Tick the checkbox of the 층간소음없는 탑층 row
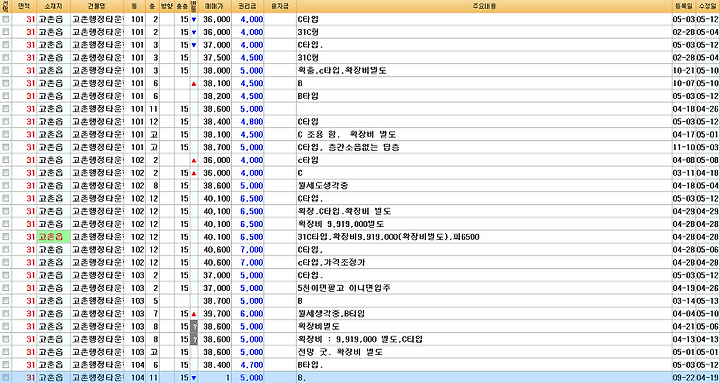Image resolution: width=720 pixels, height=383 pixels. 6,148
